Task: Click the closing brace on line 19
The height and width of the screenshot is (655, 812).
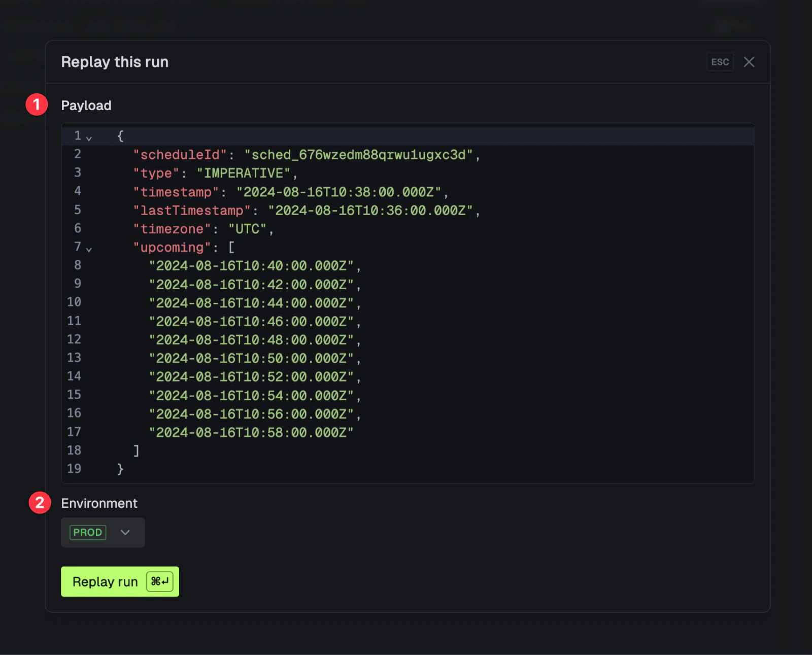Action: point(120,469)
